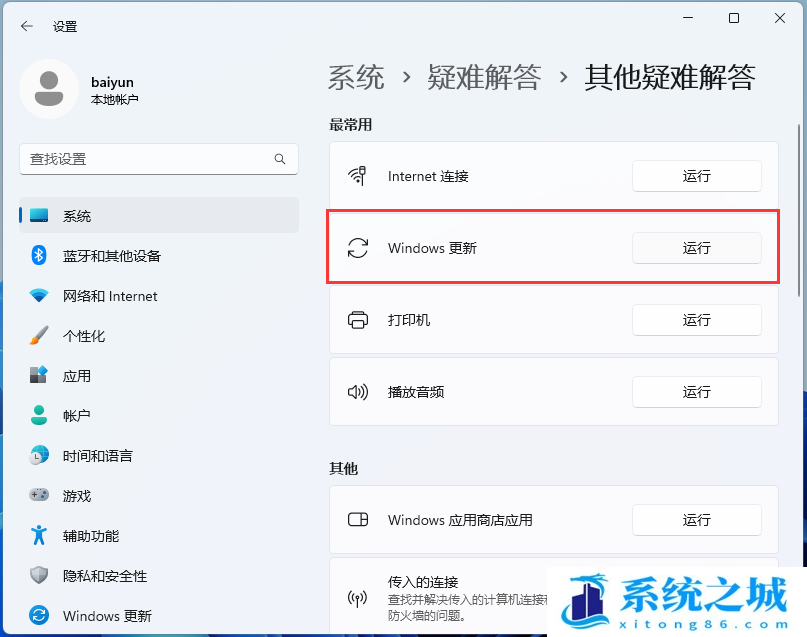Click the 传入的连接 antenna icon
This screenshot has width=807, height=637.
[x=358, y=598]
